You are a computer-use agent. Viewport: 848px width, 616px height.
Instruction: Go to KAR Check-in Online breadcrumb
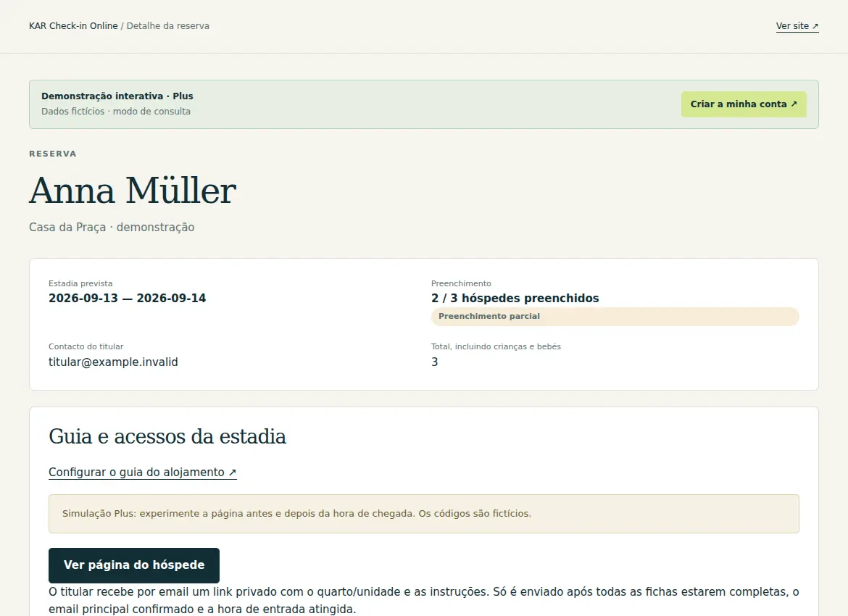pyautogui.click(x=73, y=26)
